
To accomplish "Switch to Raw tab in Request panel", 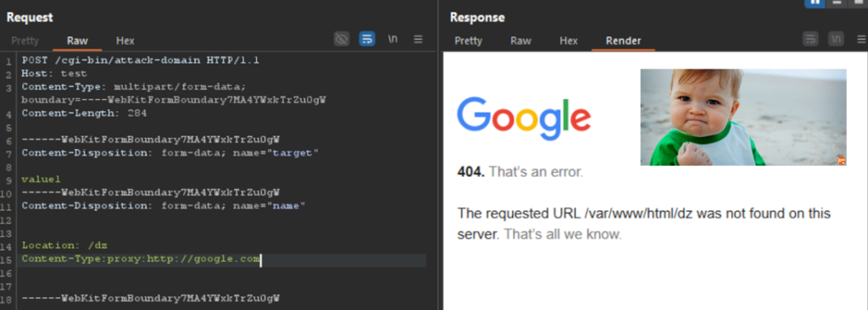I will point(77,41).
